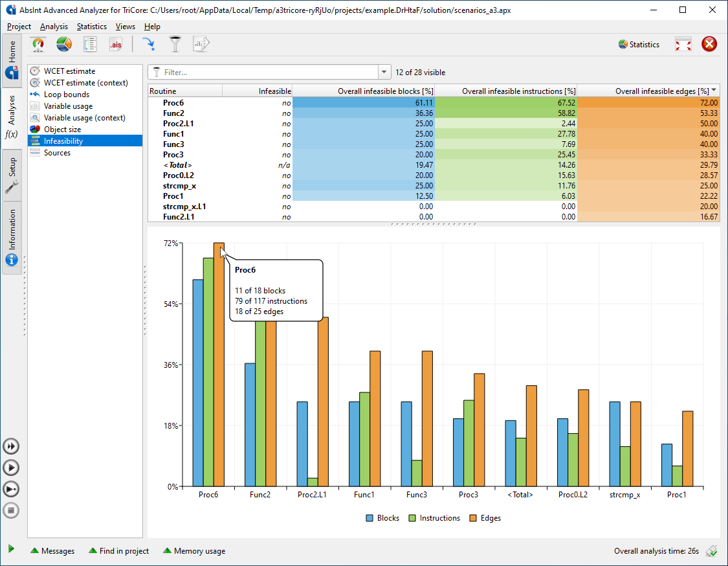The width and height of the screenshot is (728, 566).
Task: Click the pie chart toolbar icon
Action: [64, 44]
